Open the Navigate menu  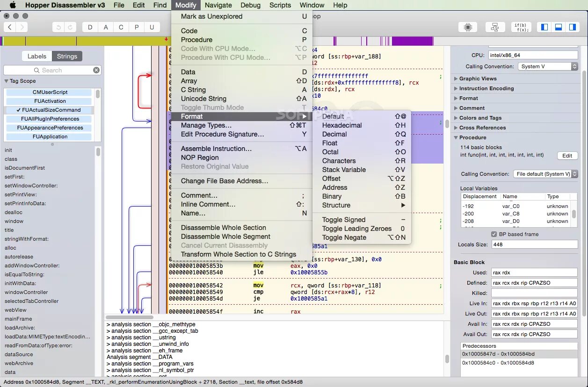(218, 5)
